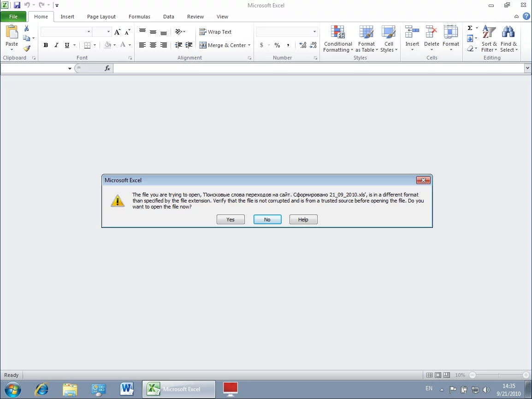This screenshot has height=399, width=532.
Task: Expand the font name dropdown
Action: 89,32
